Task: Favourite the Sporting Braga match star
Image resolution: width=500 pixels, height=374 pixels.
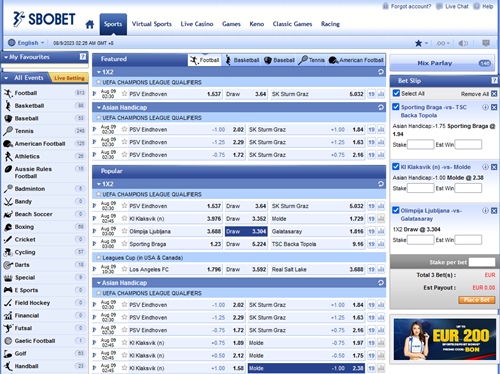Action: point(124,244)
